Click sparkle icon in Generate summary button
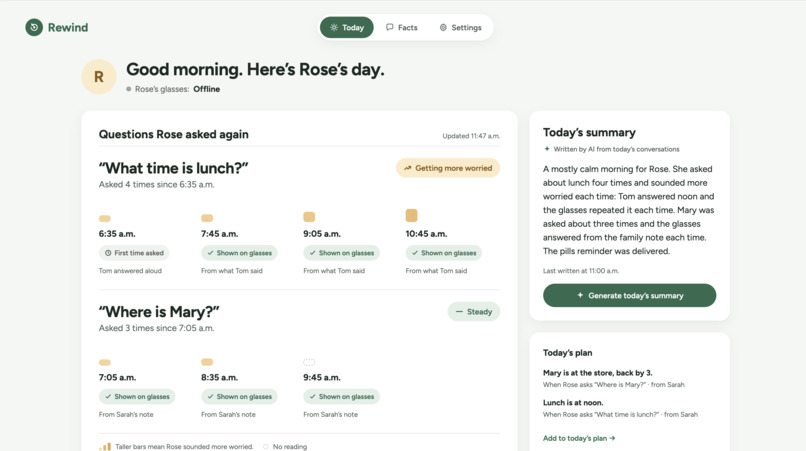 [x=580, y=295]
